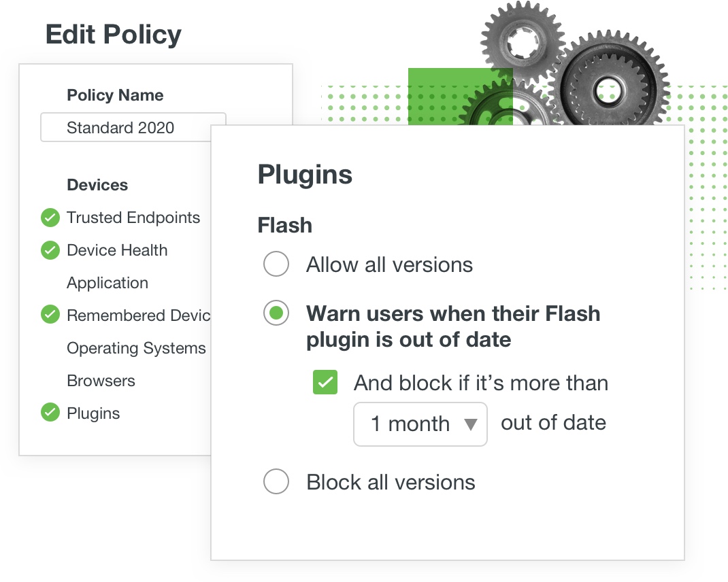Go to the Application policy section
728x582 pixels.
click(x=107, y=284)
